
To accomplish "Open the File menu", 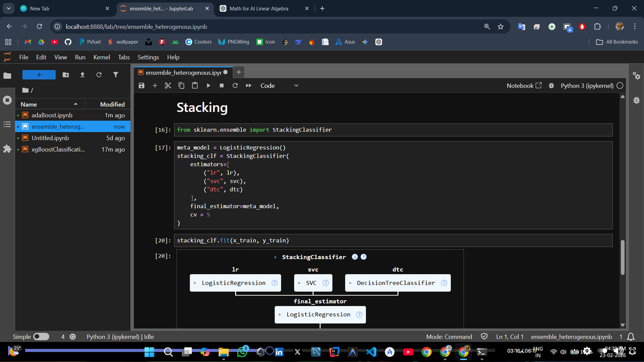I will [x=24, y=57].
